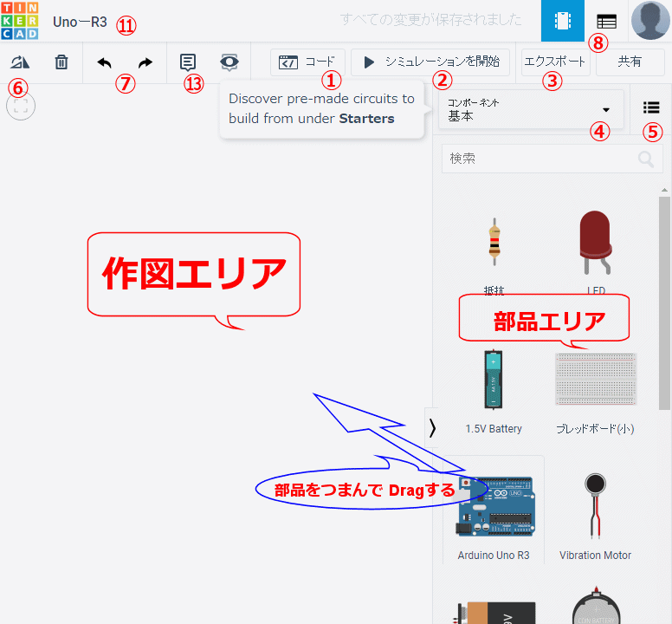This screenshot has width=672, height=624.
Task: Click the エクスポート button
Action: point(555,62)
